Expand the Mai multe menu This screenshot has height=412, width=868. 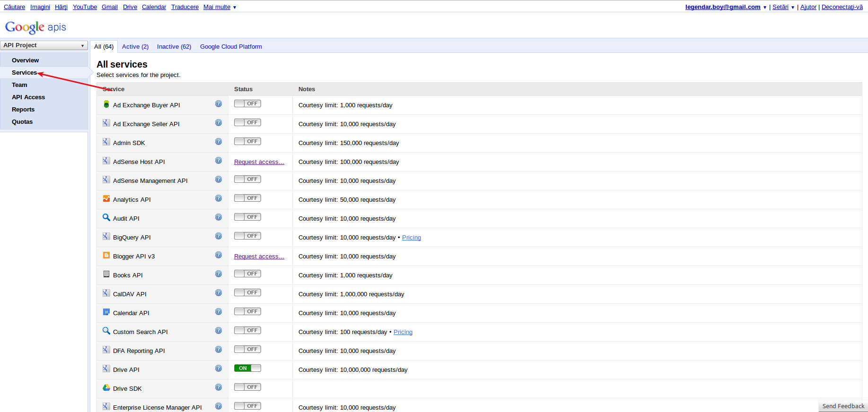point(219,7)
